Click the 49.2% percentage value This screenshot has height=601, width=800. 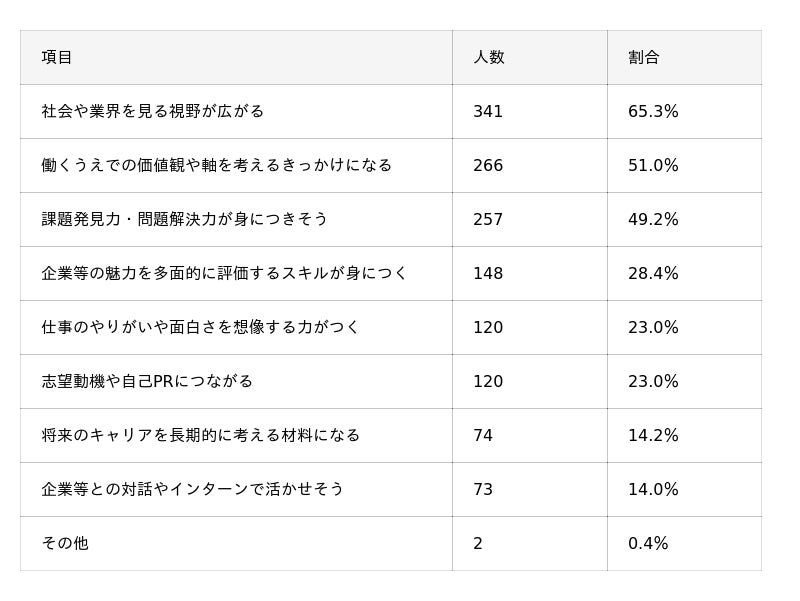pos(653,219)
